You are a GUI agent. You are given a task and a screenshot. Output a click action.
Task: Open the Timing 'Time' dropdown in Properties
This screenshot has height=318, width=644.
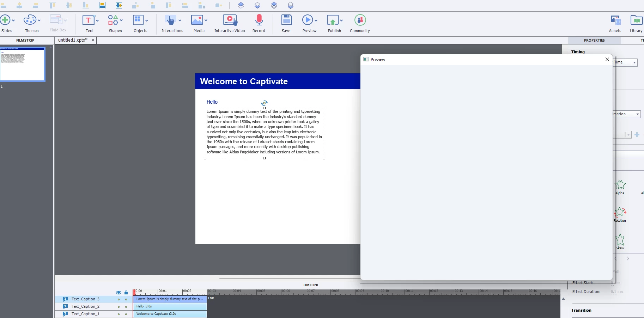pos(625,62)
